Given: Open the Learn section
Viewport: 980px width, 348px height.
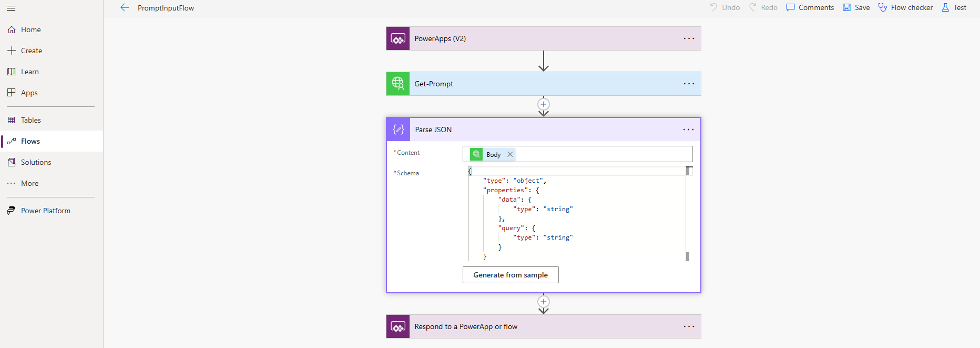Looking at the screenshot, I should point(52,72).
